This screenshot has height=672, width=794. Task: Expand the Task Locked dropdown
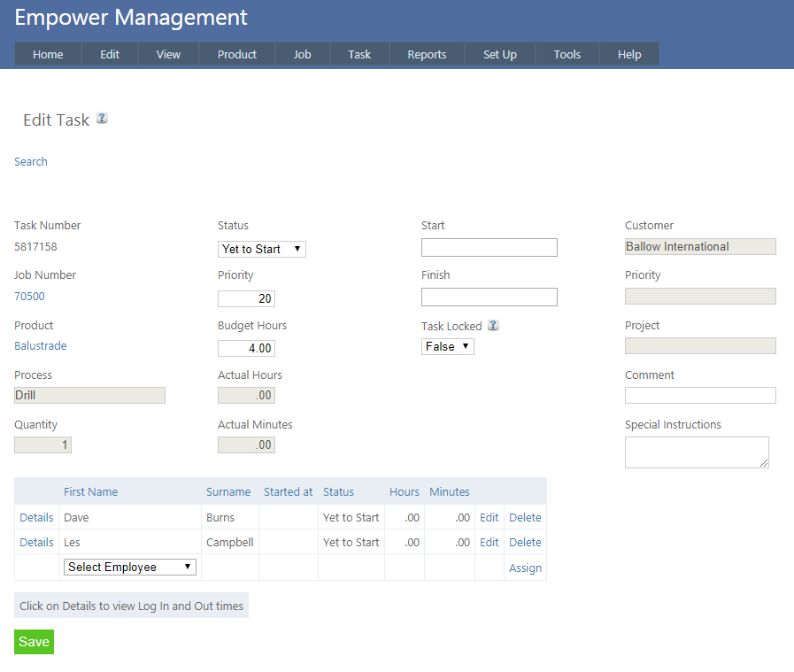pos(447,347)
